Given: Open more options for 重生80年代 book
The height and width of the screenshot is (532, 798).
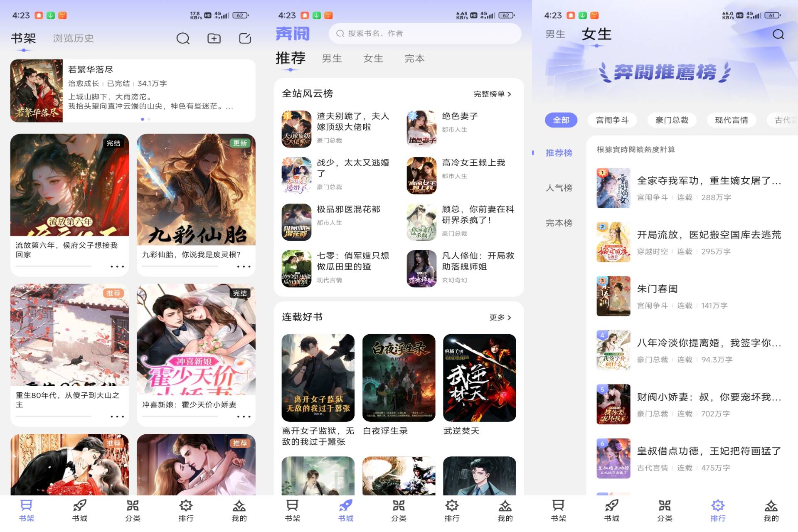Looking at the screenshot, I should pos(117,416).
